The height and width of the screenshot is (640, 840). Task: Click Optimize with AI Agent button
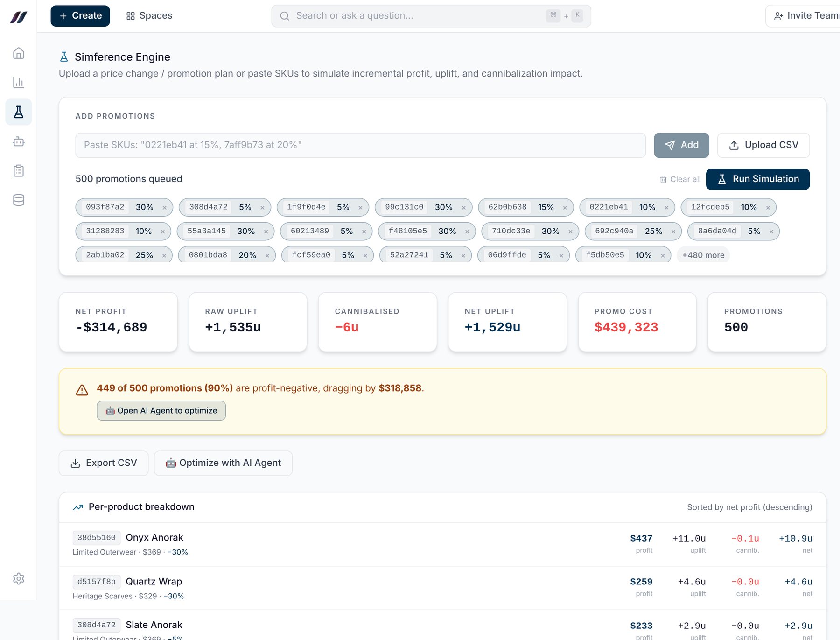click(223, 463)
